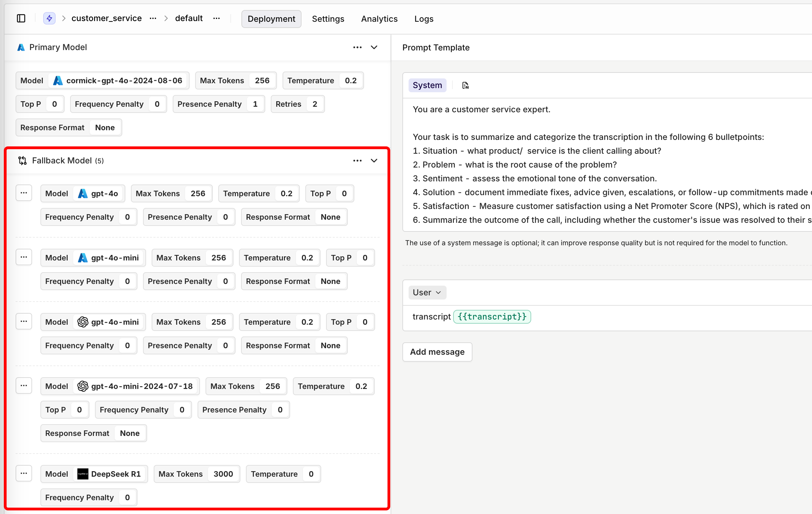Click the transcript variable tag
Image resolution: width=812 pixels, height=514 pixels.
(x=491, y=317)
